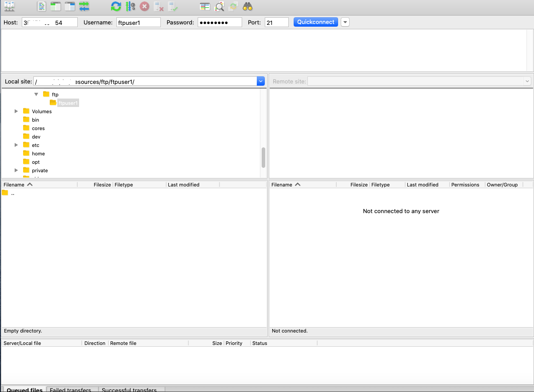Sort remote list by Filetype column
Image resolution: width=534 pixels, height=392 pixels.
point(387,185)
